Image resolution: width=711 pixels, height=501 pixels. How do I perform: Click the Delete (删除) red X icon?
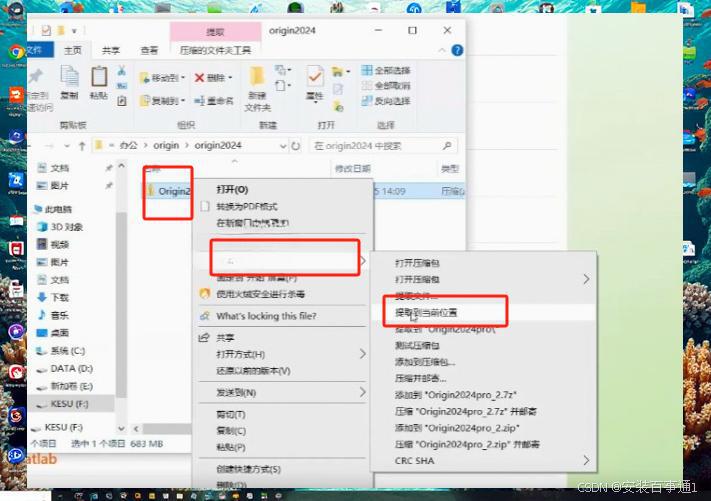point(199,78)
